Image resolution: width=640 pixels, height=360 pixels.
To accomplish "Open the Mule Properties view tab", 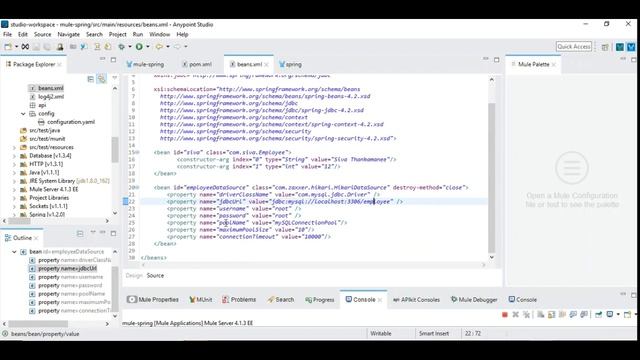I will point(153,300).
